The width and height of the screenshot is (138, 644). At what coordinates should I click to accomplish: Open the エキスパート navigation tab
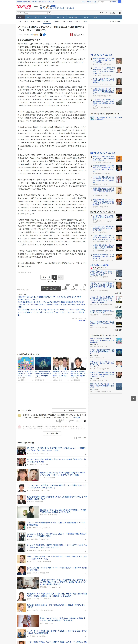coord(48,17)
